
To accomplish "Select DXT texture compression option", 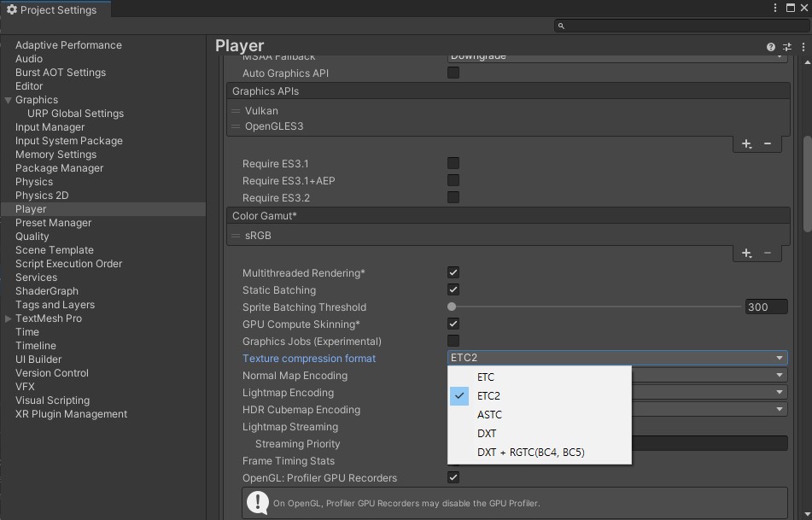I will click(x=540, y=434).
